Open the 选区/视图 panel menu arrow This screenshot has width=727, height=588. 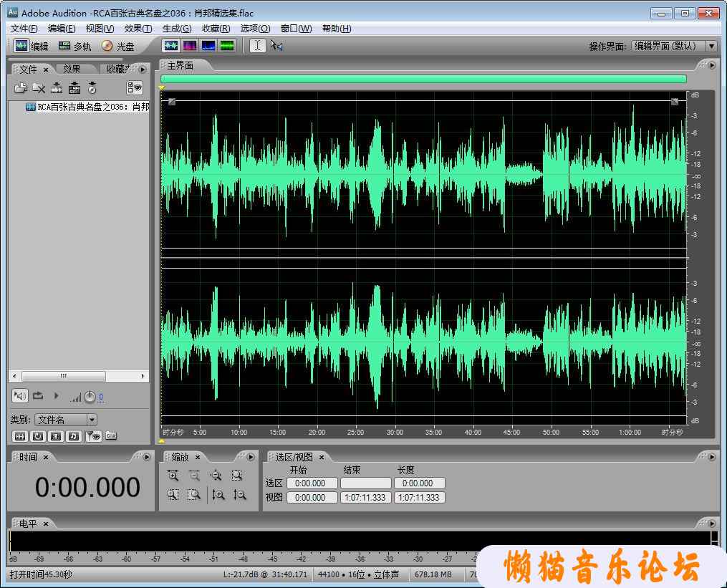click(712, 457)
